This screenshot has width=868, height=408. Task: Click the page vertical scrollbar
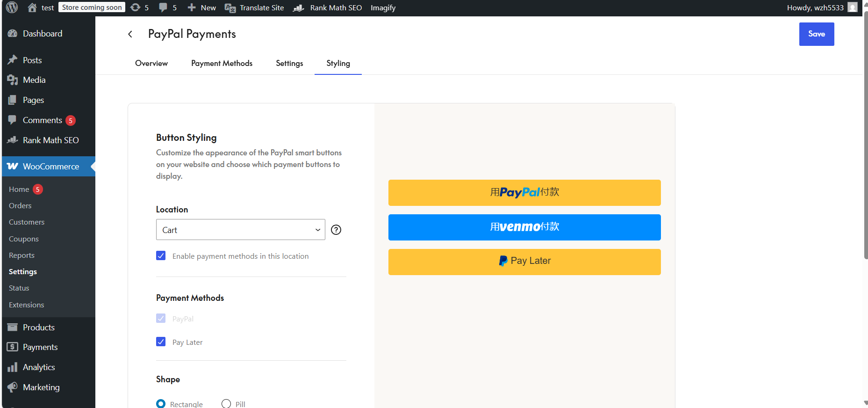pos(865,140)
